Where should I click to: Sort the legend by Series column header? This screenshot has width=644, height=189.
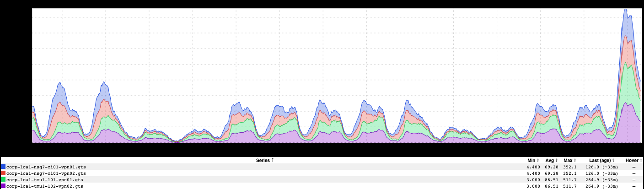[265, 160]
